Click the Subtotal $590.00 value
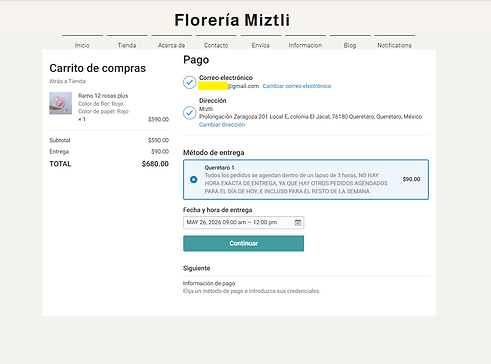The height and width of the screenshot is (364, 491). (x=158, y=140)
